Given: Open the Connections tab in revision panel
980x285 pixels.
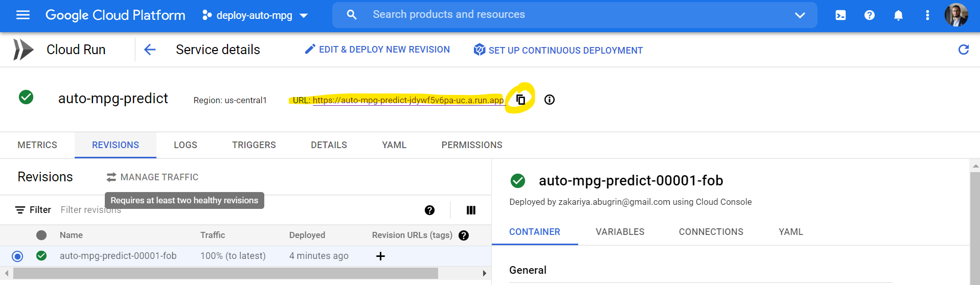Looking at the screenshot, I should tap(711, 232).
